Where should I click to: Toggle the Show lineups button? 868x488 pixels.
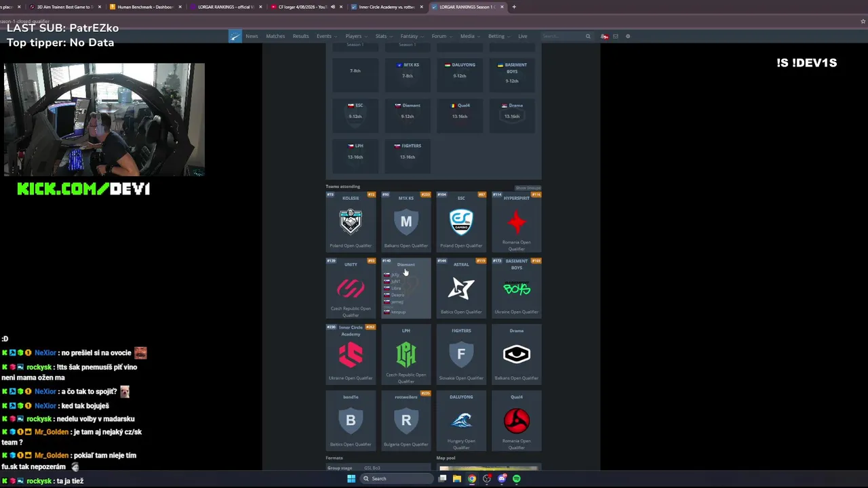[528, 188]
